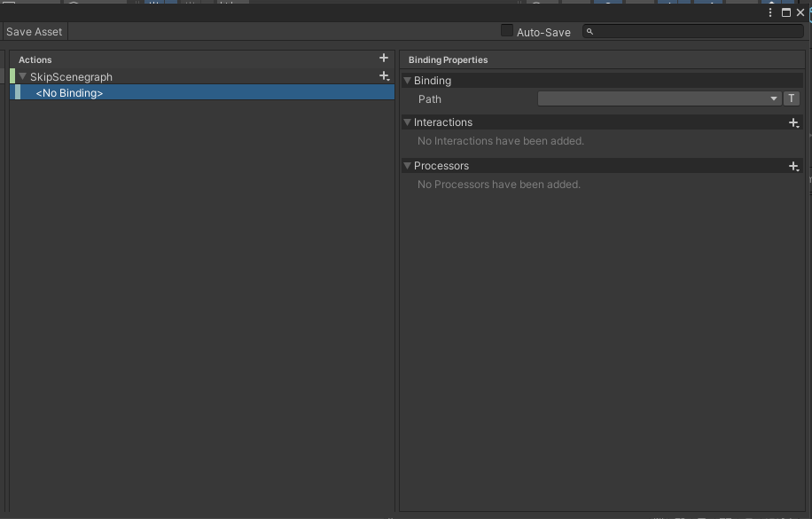812x519 pixels.
Task: Click the Save Asset button
Action: pos(35,32)
